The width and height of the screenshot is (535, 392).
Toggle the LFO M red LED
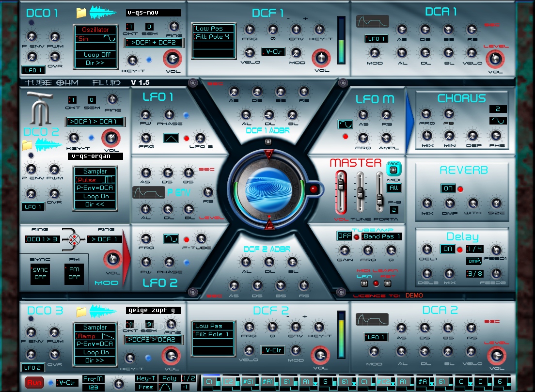[x=346, y=137]
